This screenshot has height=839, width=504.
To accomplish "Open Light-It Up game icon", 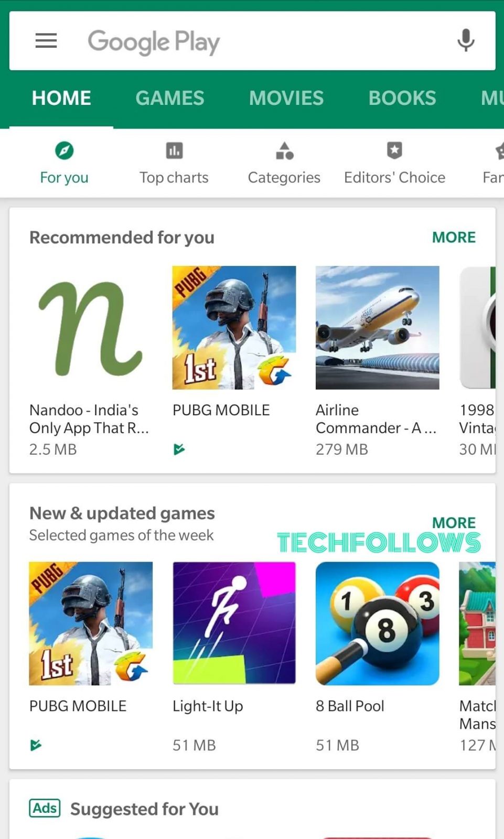I will pos(234,623).
